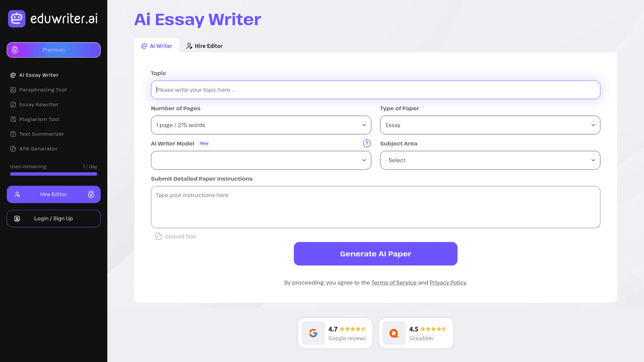Click the uses remaining progress bar

[53, 174]
